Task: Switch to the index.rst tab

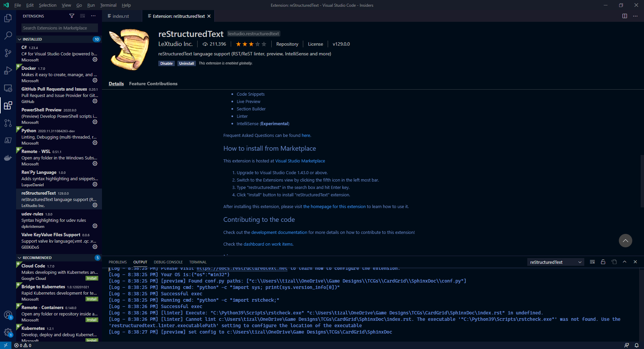Action: click(x=120, y=16)
